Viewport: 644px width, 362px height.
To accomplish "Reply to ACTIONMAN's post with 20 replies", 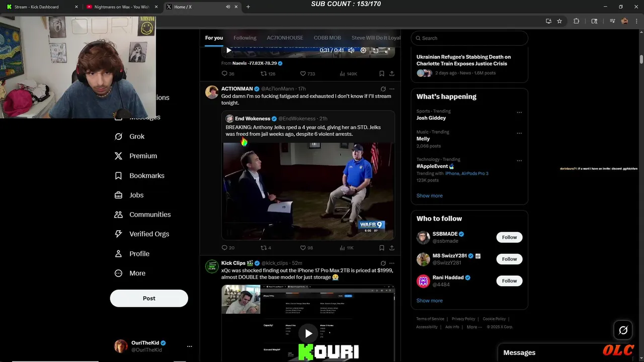I will [x=228, y=247].
